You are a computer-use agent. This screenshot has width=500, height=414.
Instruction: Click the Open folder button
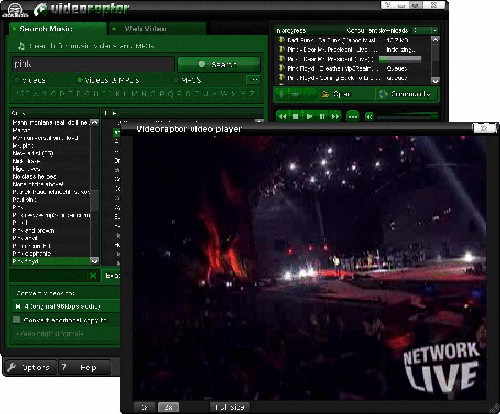(346, 94)
